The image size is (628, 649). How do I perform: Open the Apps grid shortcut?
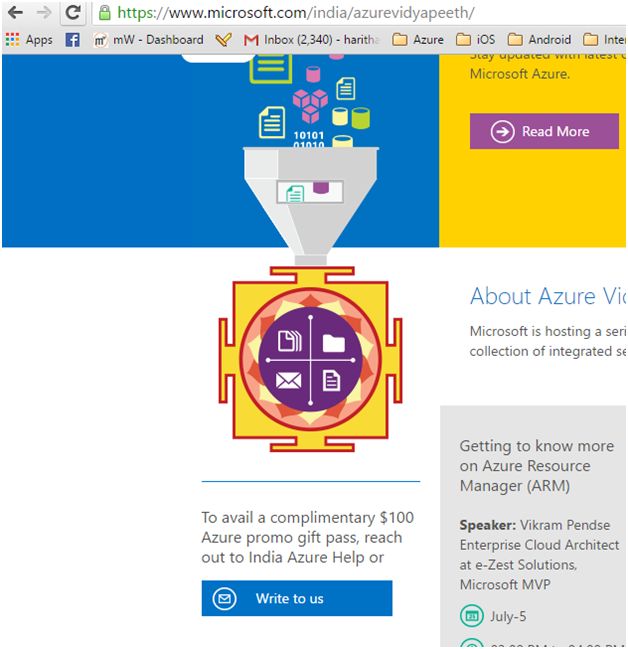coord(29,40)
